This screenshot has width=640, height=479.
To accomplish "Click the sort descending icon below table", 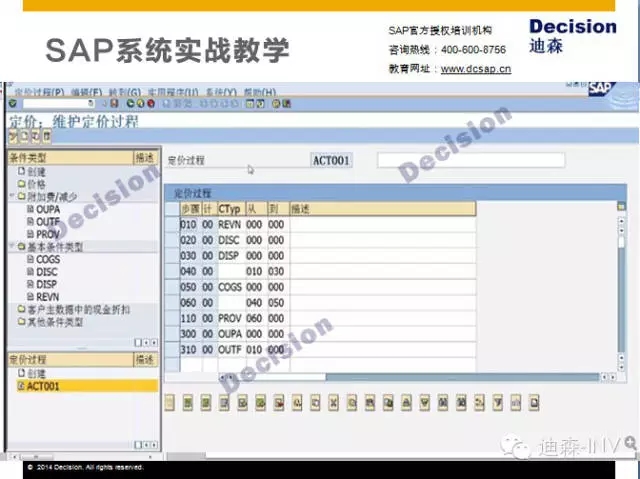I will 424,403.
